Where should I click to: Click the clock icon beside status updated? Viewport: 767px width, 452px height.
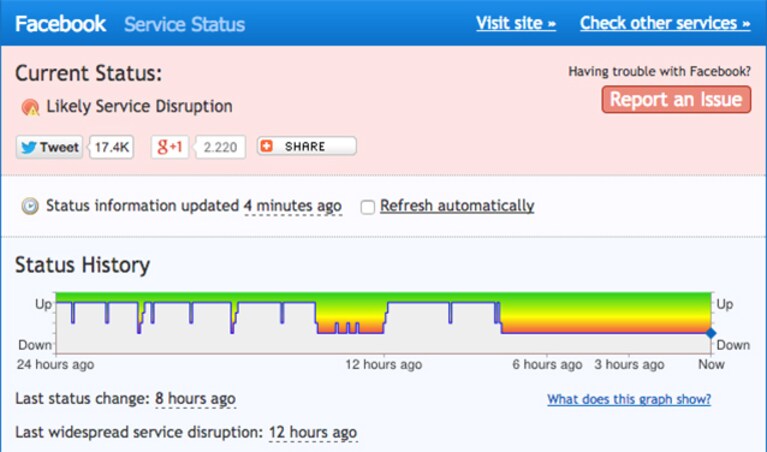(x=30, y=206)
